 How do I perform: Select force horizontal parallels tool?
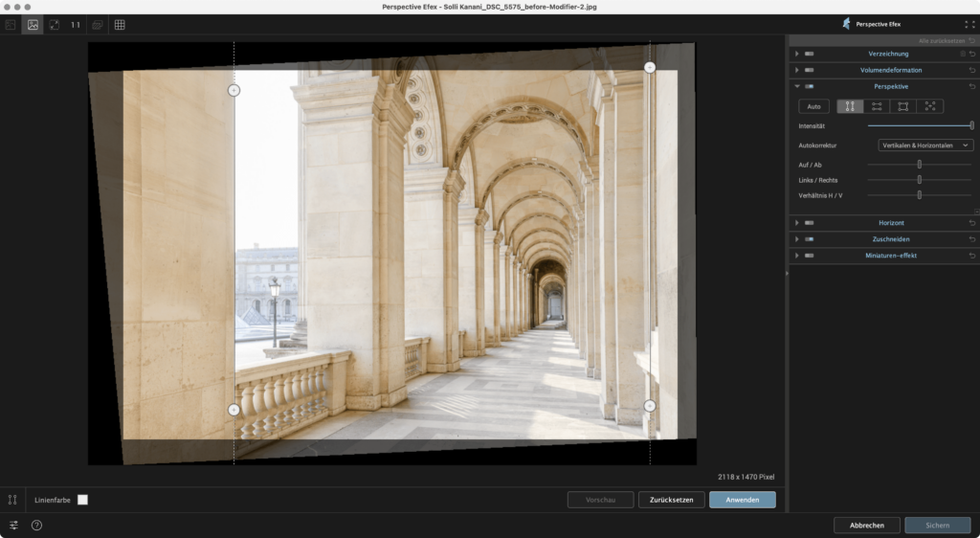click(x=877, y=106)
